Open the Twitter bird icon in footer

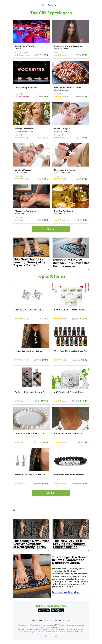coord(56,636)
